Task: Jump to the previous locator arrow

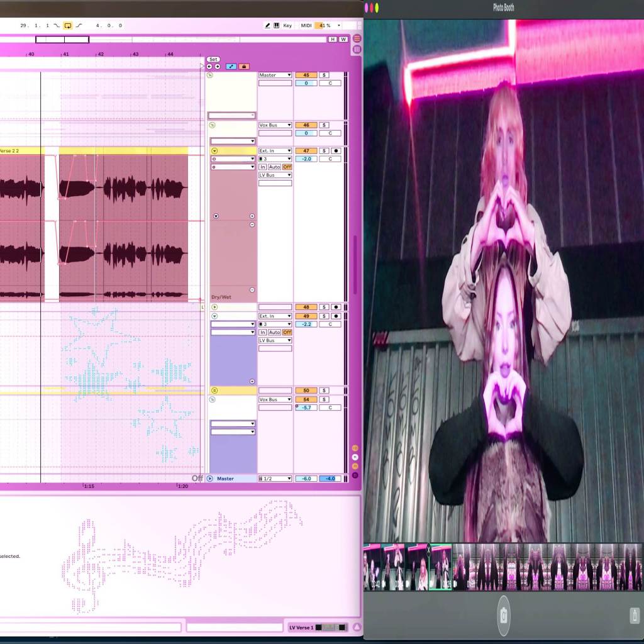Action: click(x=209, y=66)
